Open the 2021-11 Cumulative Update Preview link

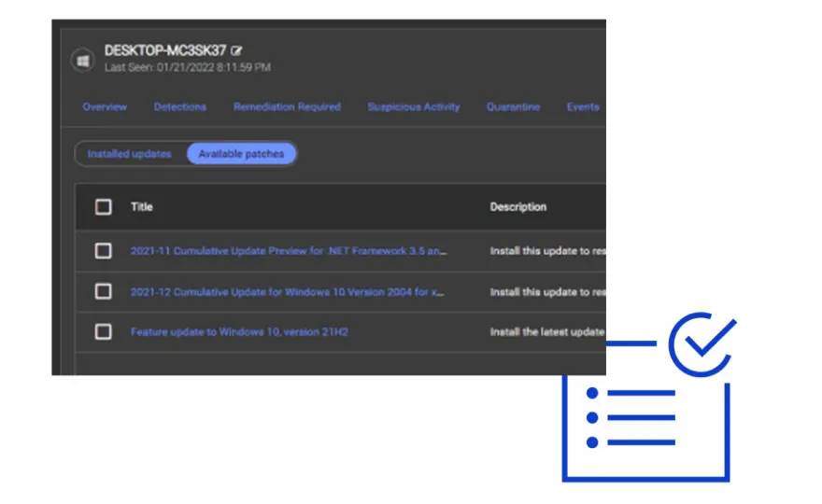(x=289, y=251)
